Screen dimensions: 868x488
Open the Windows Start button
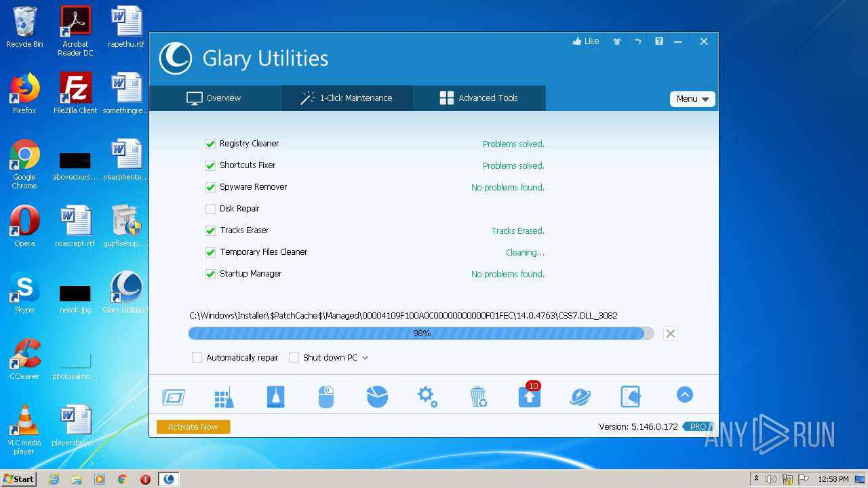19,479
